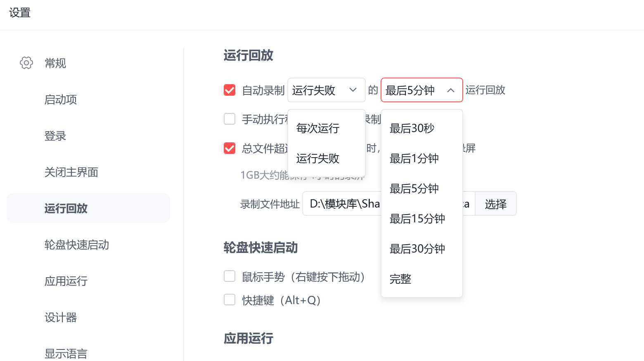This screenshot has height=361, width=644.
Task: Click the 录制文件地址 path input field
Action: tap(343, 204)
